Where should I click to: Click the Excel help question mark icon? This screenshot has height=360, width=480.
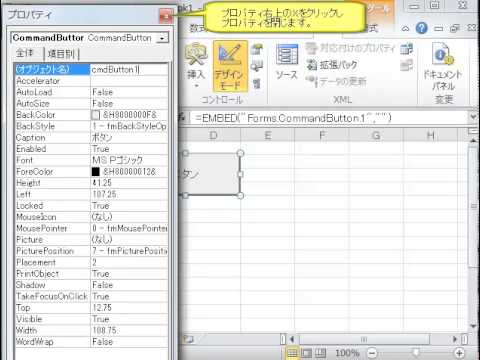point(422,28)
